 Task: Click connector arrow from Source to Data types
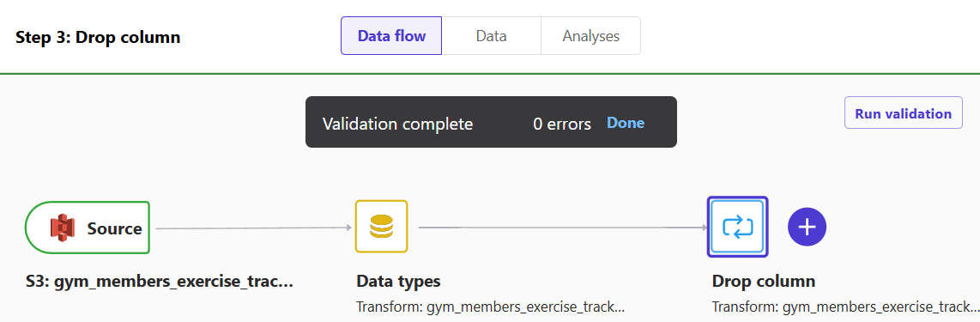254,228
